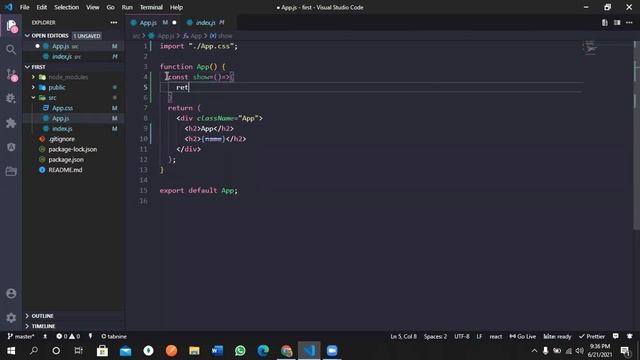Viewport: 640px width, 360px height.
Task: Switch to the App.js editor tab
Action: pos(153,22)
